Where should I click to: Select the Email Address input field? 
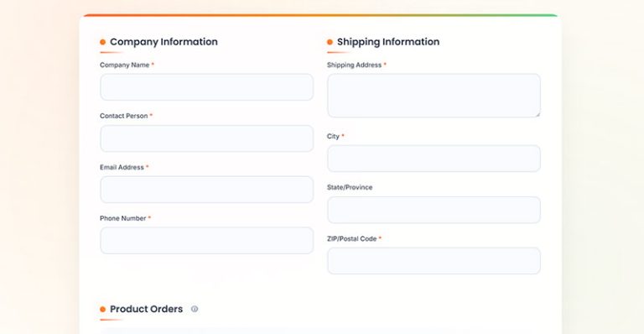tap(206, 190)
